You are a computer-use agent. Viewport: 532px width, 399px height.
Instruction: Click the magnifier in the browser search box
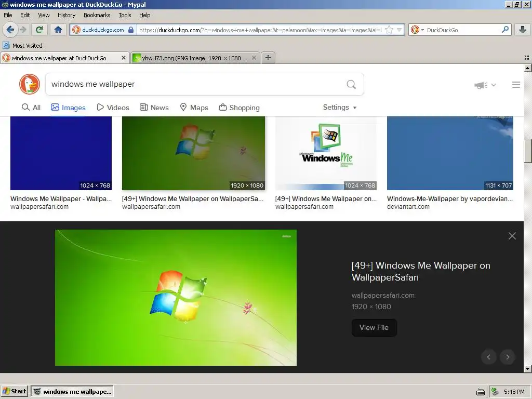[x=505, y=30]
